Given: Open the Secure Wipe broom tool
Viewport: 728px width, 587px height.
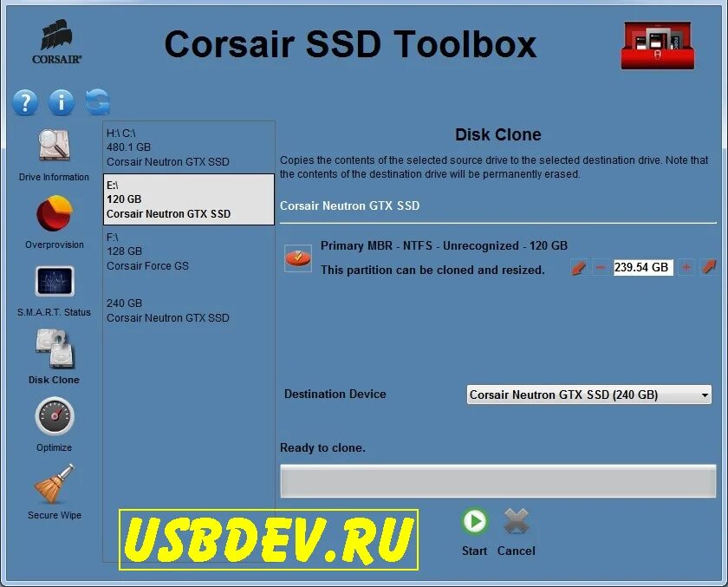Looking at the screenshot, I should pos(55,492).
